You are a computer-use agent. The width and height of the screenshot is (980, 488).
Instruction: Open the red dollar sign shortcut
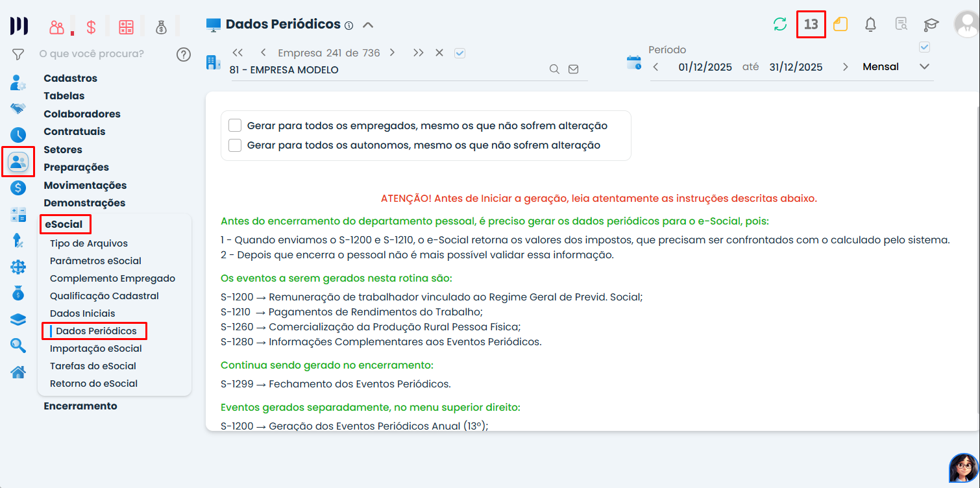click(x=92, y=27)
